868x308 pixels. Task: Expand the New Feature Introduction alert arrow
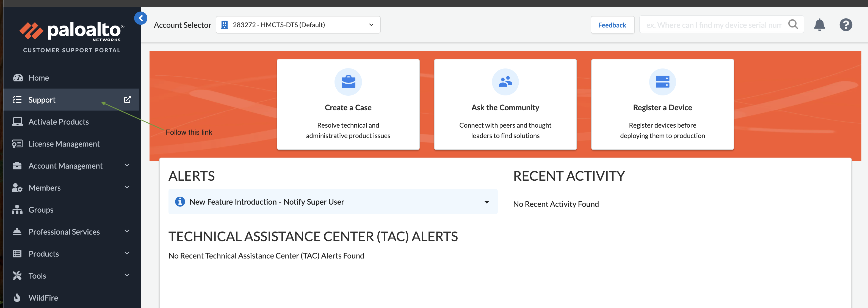pos(486,202)
